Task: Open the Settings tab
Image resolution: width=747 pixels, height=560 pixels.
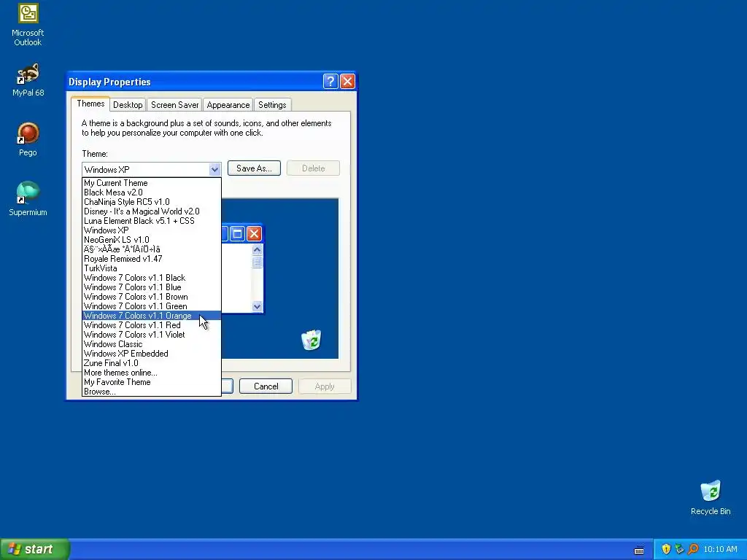Action: click(x=272, y=105)
